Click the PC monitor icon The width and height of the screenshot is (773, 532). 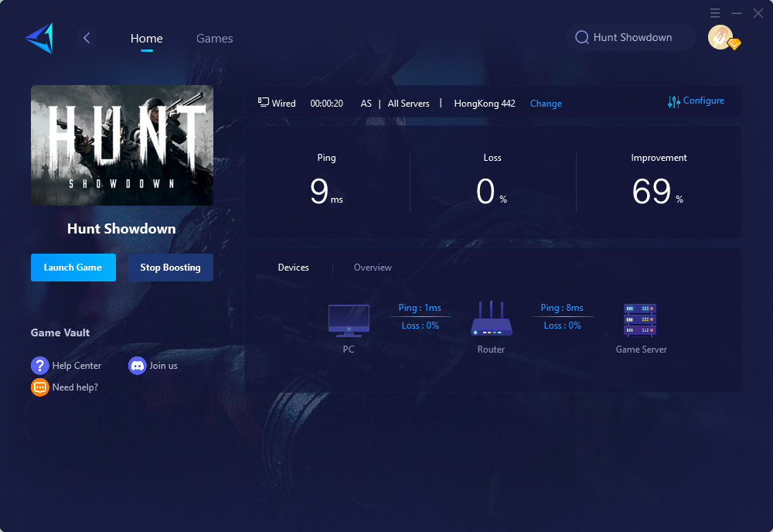click(x=349, y=320)
